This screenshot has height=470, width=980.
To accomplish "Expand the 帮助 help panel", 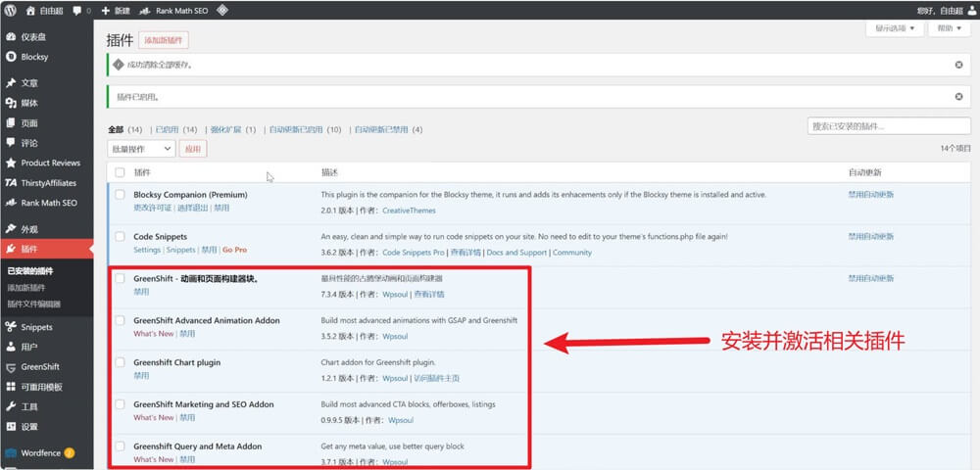I will 950,28.
